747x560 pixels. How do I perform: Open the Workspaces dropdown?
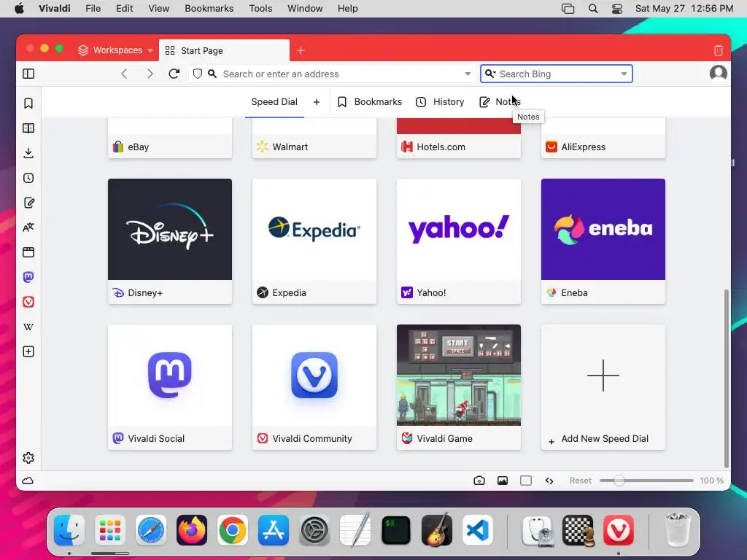click(115, 50)
